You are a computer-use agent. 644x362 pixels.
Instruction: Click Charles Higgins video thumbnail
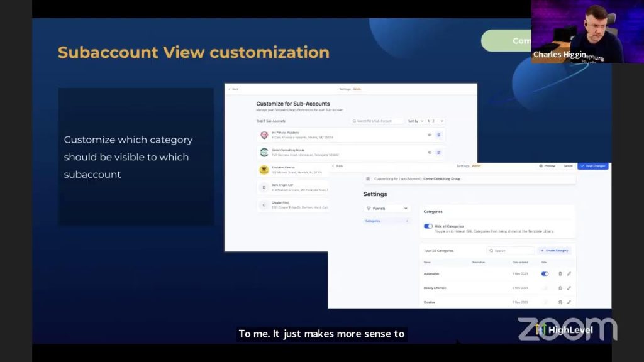(587, 31)
